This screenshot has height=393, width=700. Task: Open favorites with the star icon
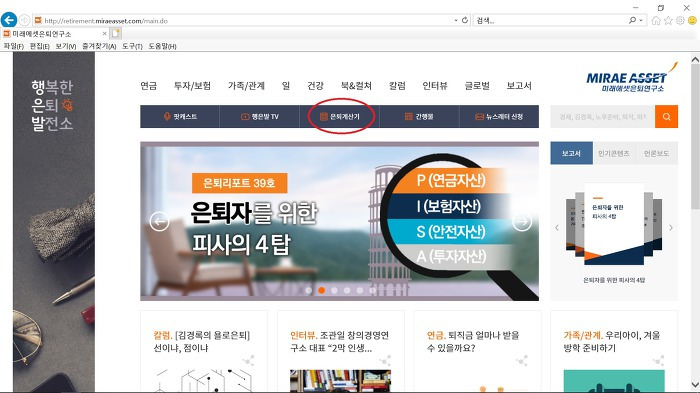tap(668, 20)
